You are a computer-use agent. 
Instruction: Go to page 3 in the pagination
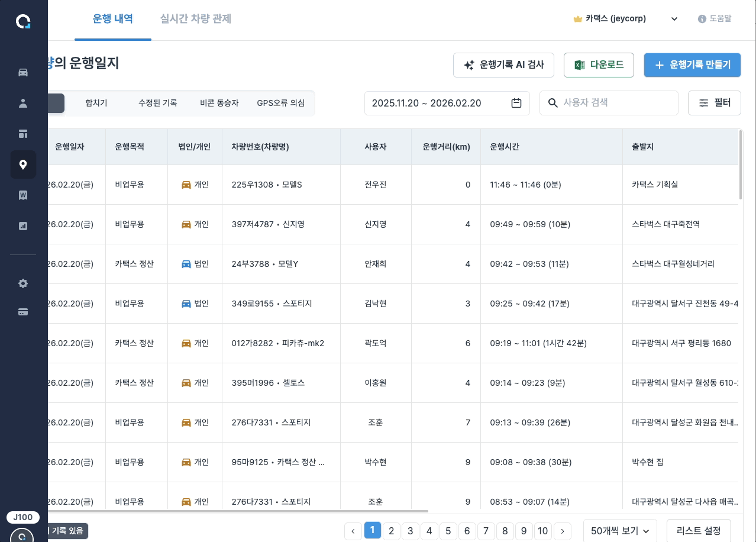(411, 531)
